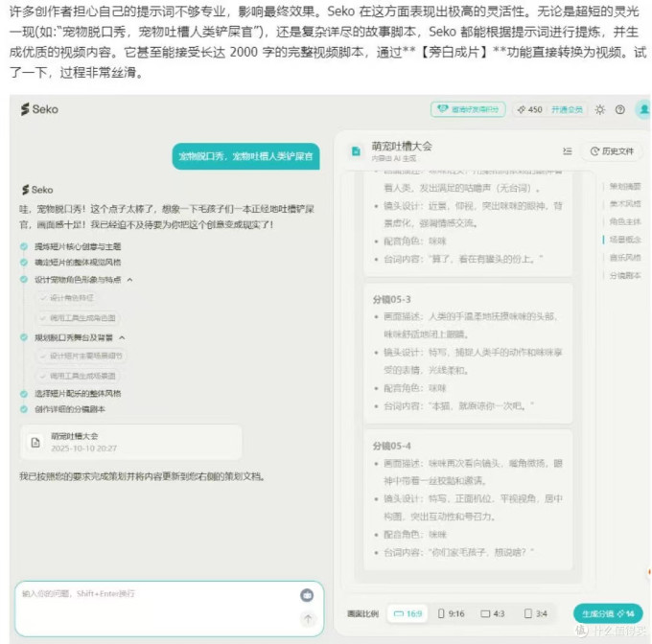This screenshot has width=652, height=644.
Task: Toggle the outline list icon beside 历史文件
Action: coord(568,151)
